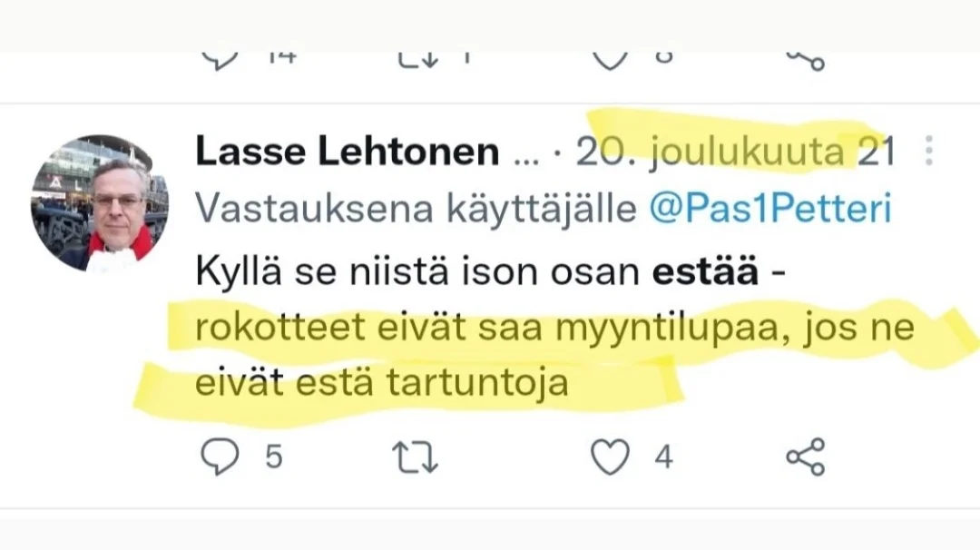Click the "Vastauksena käyttäjälle" reply label
This screenshot has height=550, width=980.
tap(417, 210)
